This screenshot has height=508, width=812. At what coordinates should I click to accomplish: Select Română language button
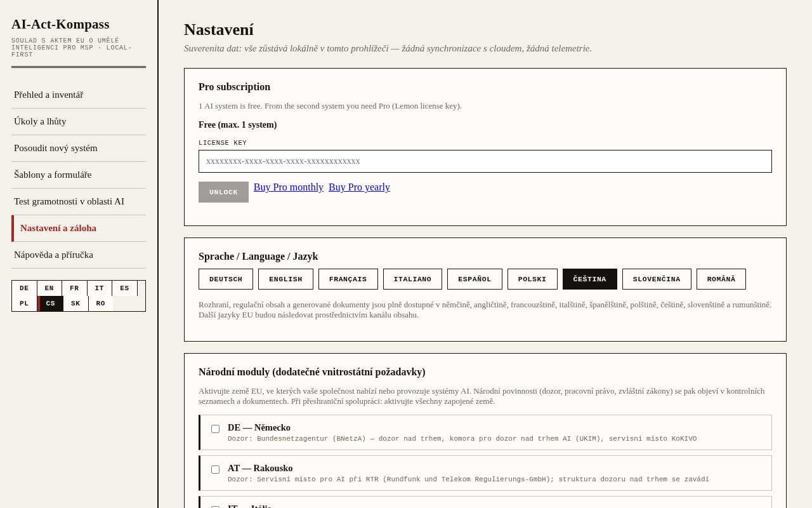[721, 279]
